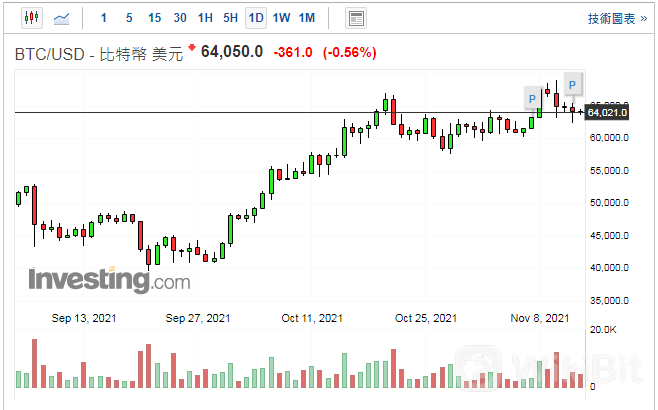Choose the 15 minute timeframe
Image resolution: width=658 pixels, height=410 pixels.
(154, 18)
